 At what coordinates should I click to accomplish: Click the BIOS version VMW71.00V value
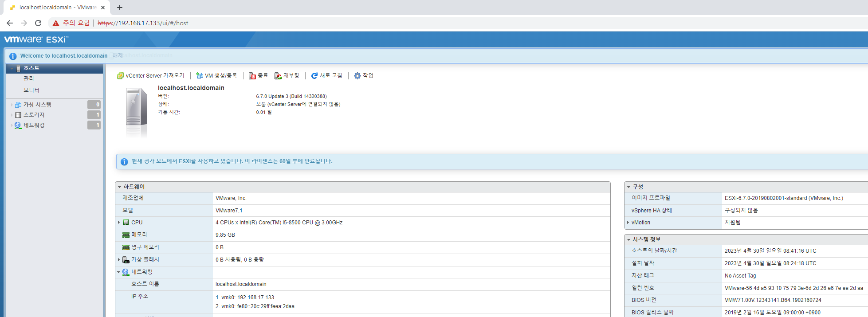(773, 300)
